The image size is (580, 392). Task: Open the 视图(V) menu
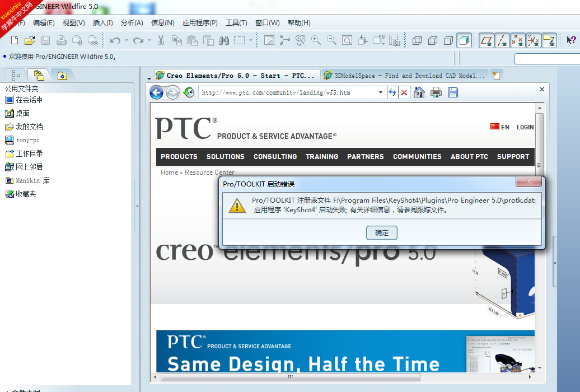[73, 23]
